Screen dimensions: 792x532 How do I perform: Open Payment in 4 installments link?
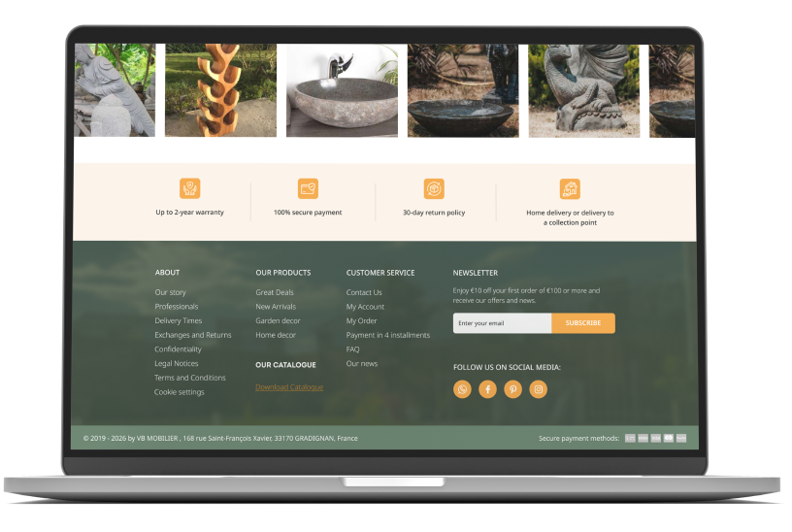coord(388,335)
